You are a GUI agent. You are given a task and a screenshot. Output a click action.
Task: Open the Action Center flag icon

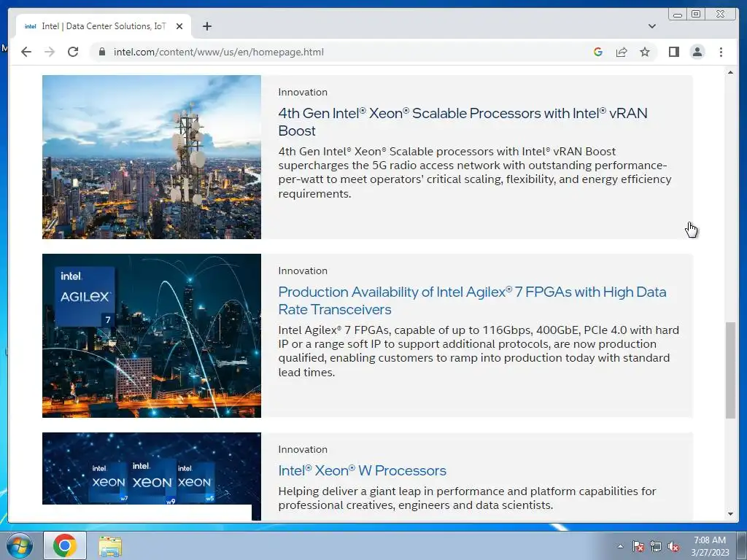638,546
